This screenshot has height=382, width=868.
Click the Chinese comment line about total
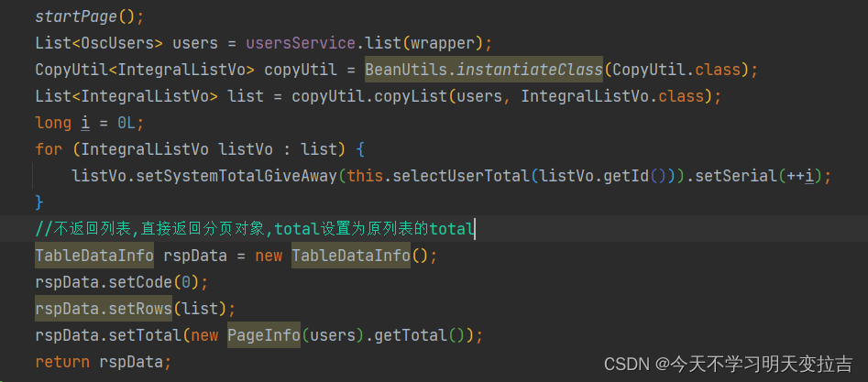pyautogui.click(x=255, y=229)
